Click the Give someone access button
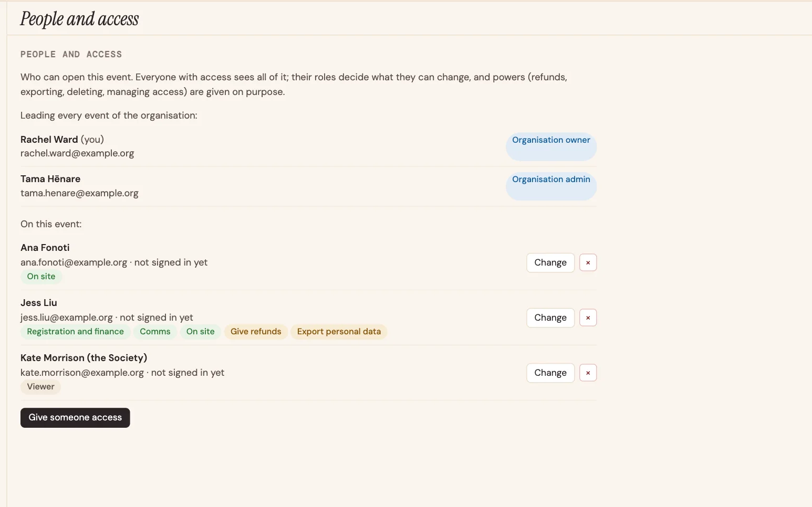This screenshot has width=812, height=507. 75,418
